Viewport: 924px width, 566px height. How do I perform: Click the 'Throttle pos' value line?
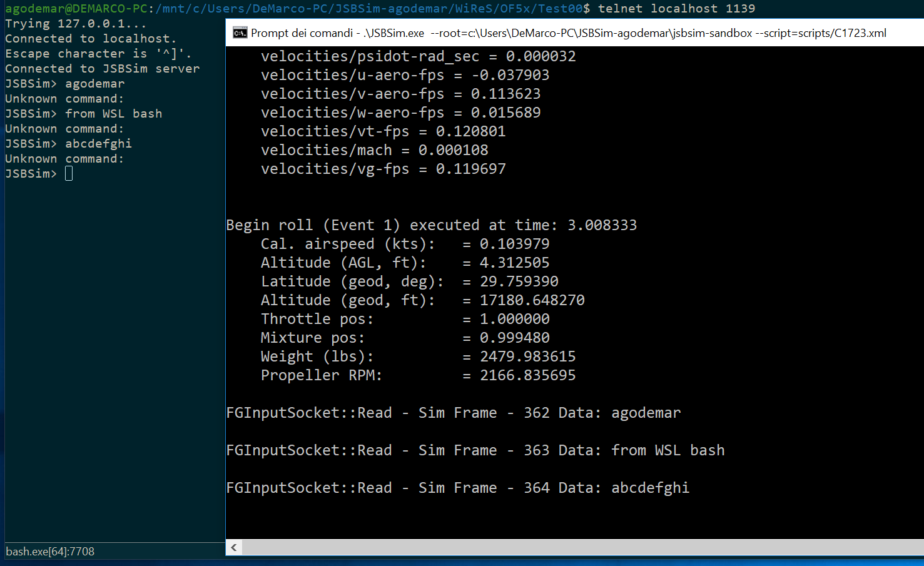(x=405, y=319)
